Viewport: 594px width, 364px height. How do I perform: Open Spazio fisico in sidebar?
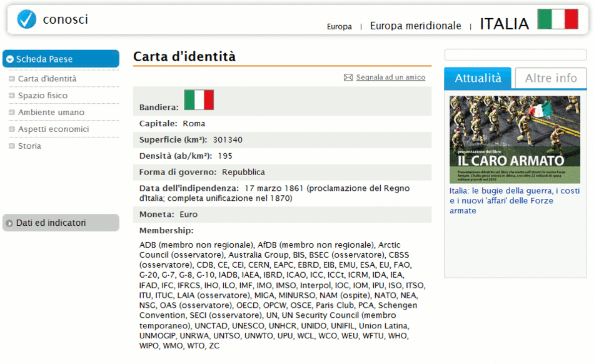[43, 96]
